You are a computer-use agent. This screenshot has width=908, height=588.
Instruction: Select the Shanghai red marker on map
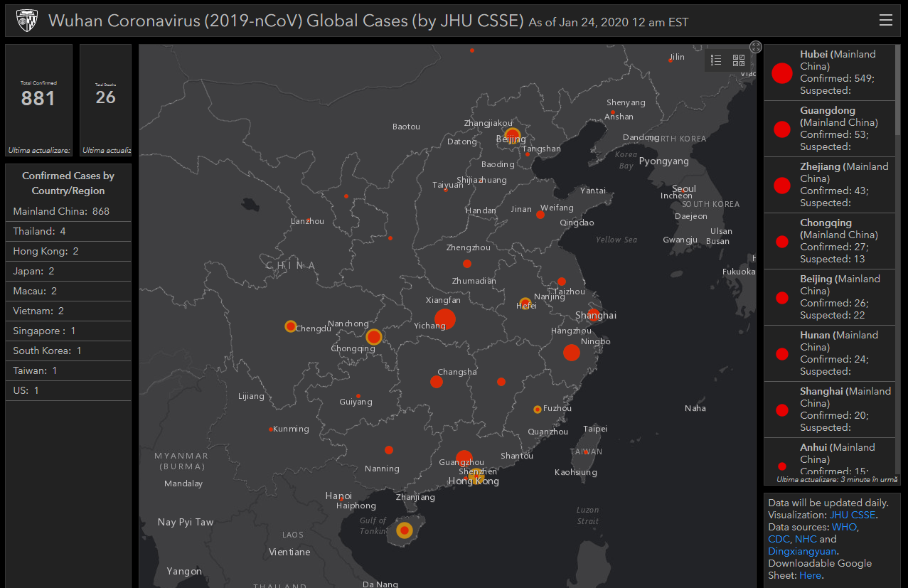[593, 315]
